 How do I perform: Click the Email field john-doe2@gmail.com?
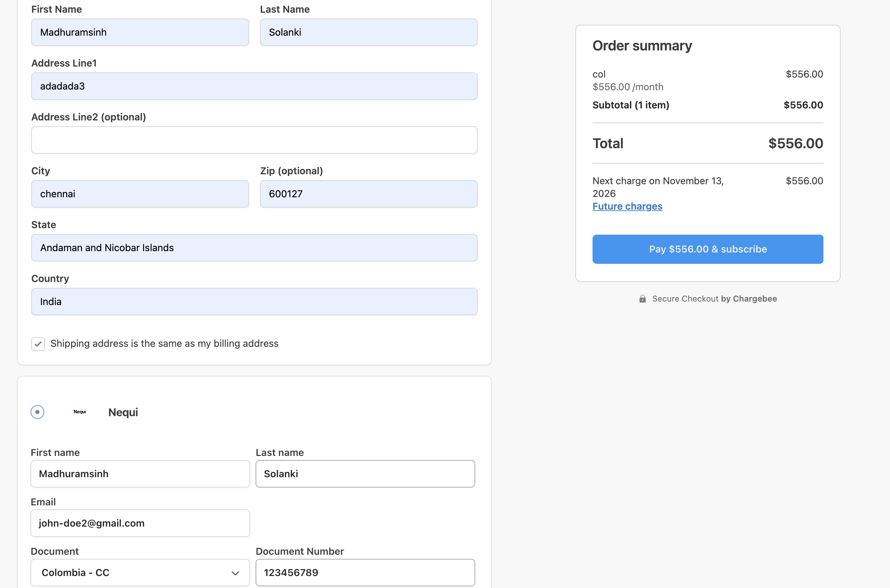click(140, 523)
